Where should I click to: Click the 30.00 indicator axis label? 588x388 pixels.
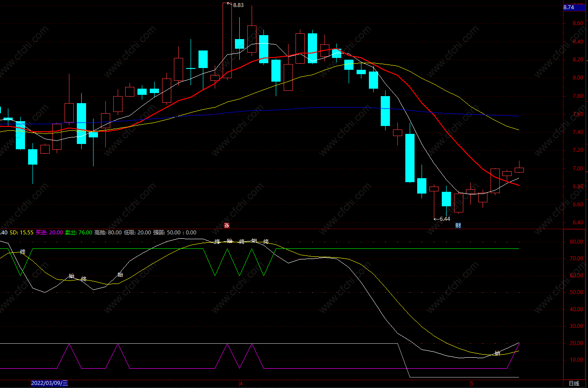point(576,326)
